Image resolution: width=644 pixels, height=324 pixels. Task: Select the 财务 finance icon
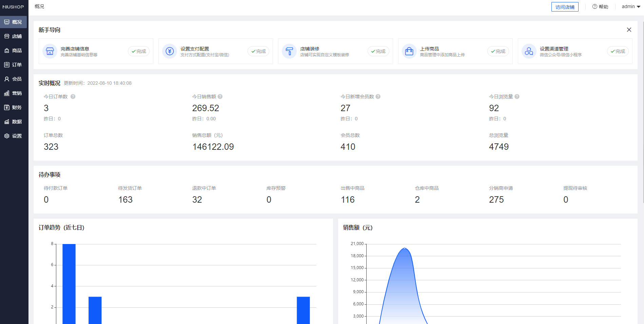coord(14,107)
